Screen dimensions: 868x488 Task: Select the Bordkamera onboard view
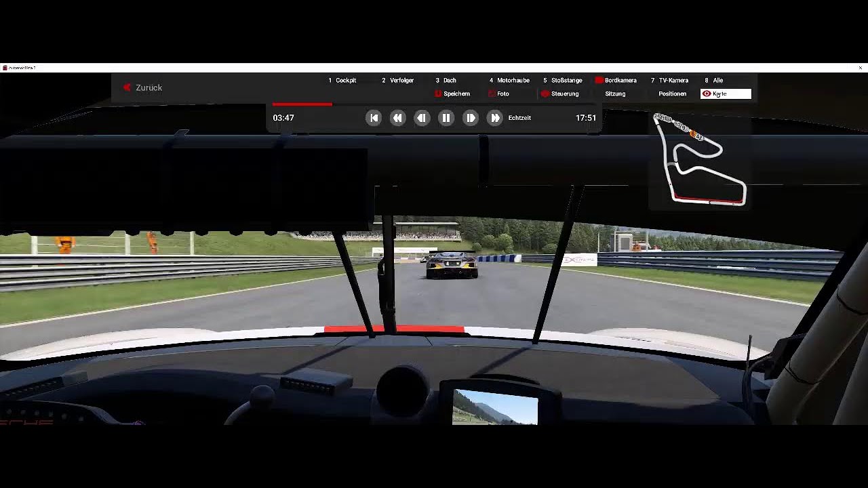click(616, 80)
